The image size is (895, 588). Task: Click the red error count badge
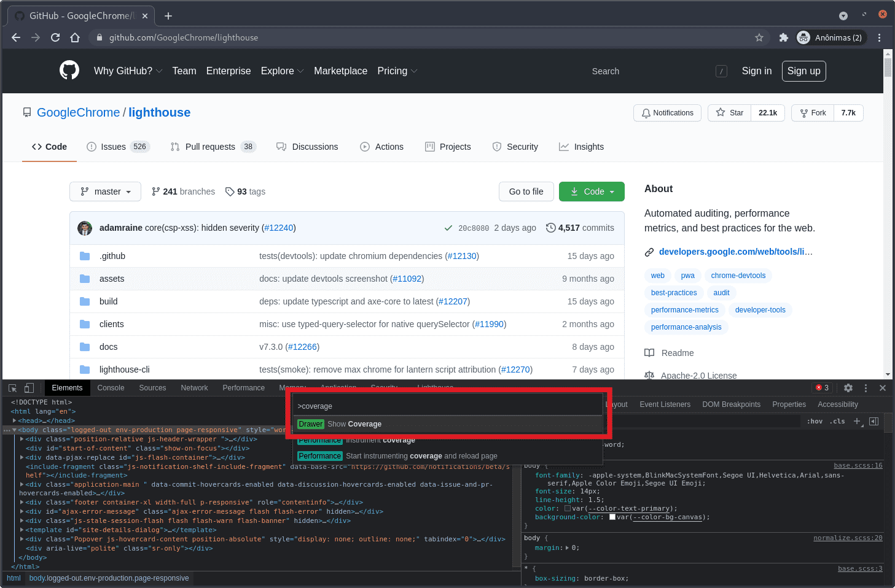pos(823,388)
